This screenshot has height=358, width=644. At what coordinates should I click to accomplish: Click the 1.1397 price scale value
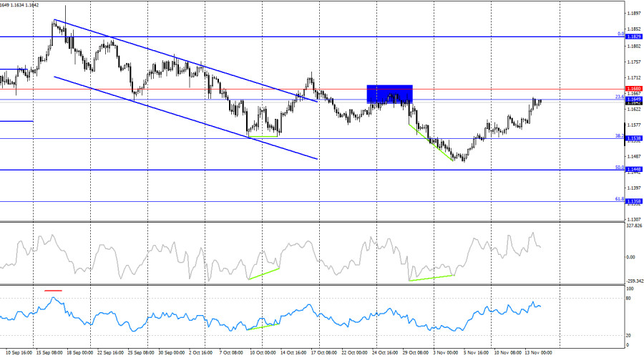coord(634,188)
